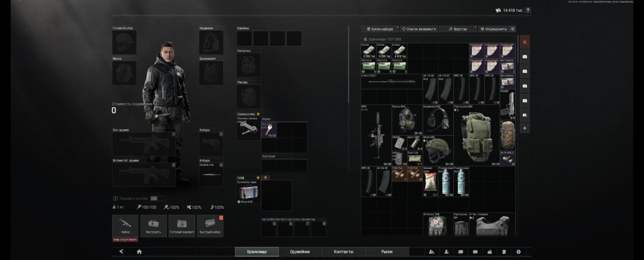Select the Аптечка ТМК medkit
The image size is (644, 260).
pyautogui.click(x=437, y=224)
